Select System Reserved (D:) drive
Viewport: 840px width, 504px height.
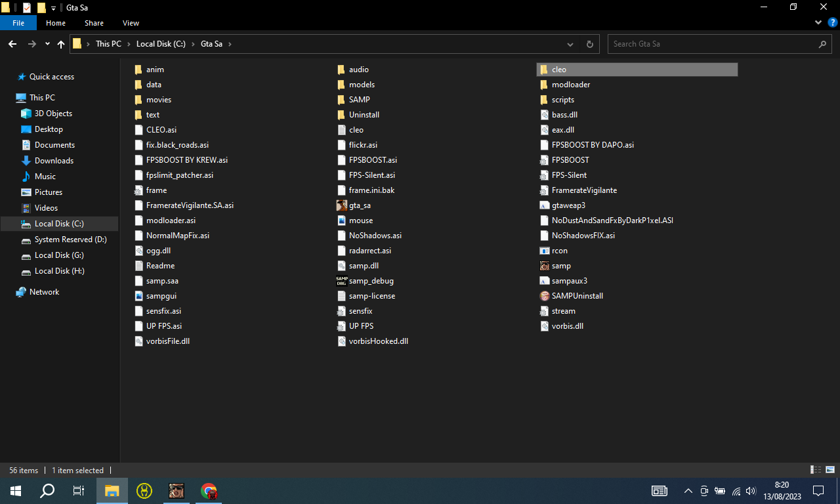(70, 240)
